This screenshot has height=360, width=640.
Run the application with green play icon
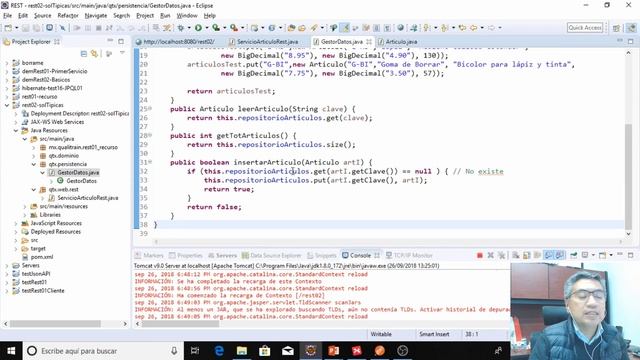coord(198,28)
